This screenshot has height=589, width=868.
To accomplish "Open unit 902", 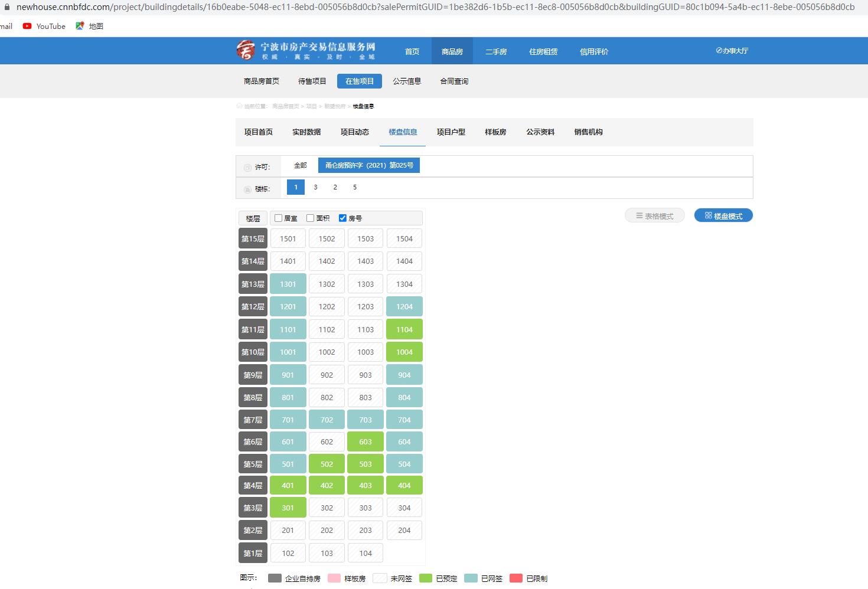I will [x=327, y=375].
